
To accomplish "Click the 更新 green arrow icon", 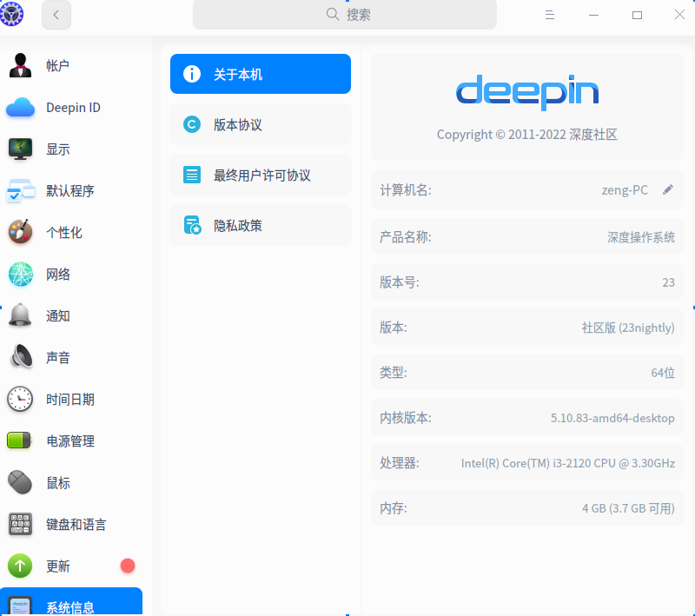I will pyautogui.click(x=20, y=566).
